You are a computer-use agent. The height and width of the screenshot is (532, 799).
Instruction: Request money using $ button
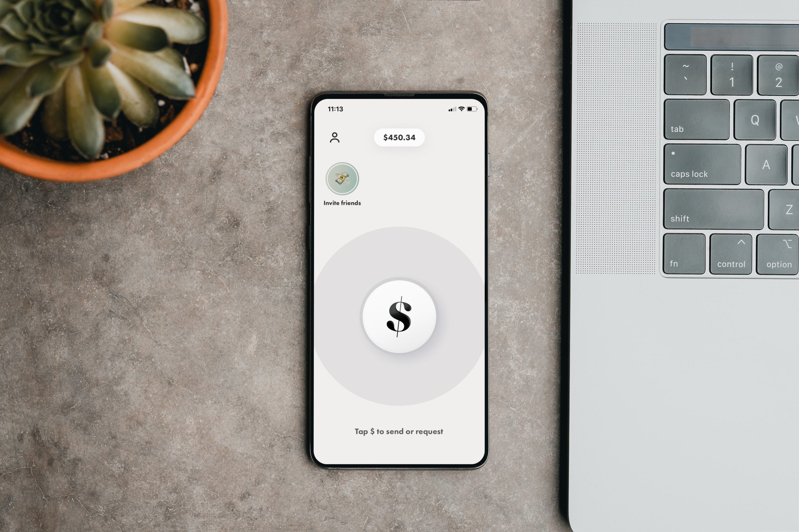tap(399, 317)
